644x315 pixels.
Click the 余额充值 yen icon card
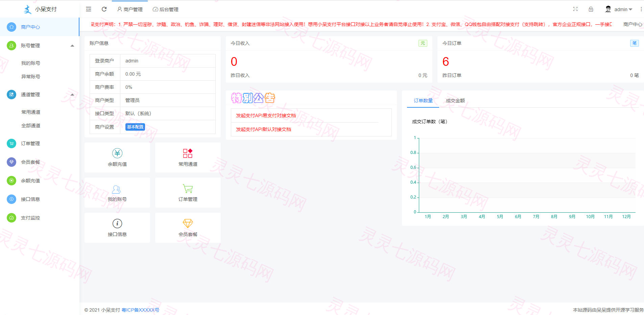click(x=117, y=157)
